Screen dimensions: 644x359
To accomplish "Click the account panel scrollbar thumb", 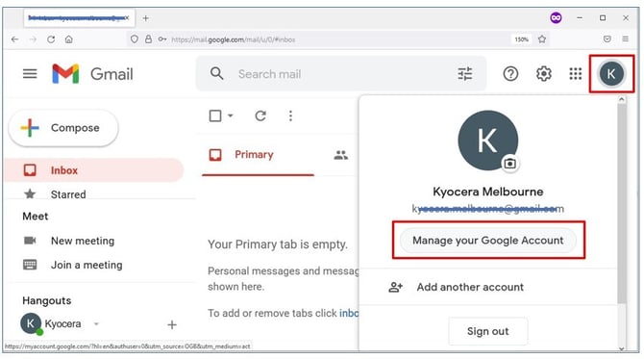I will (621, 203).
